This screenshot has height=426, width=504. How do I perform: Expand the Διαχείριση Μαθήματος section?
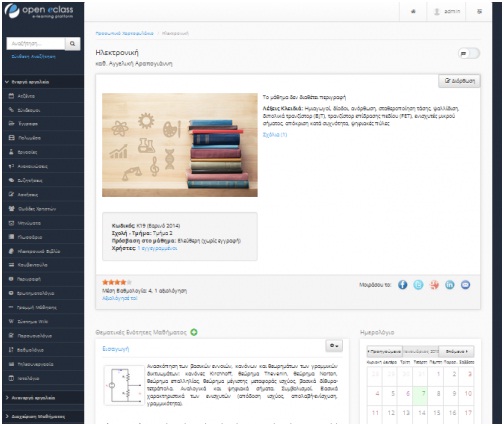click(x=43, y=417)
